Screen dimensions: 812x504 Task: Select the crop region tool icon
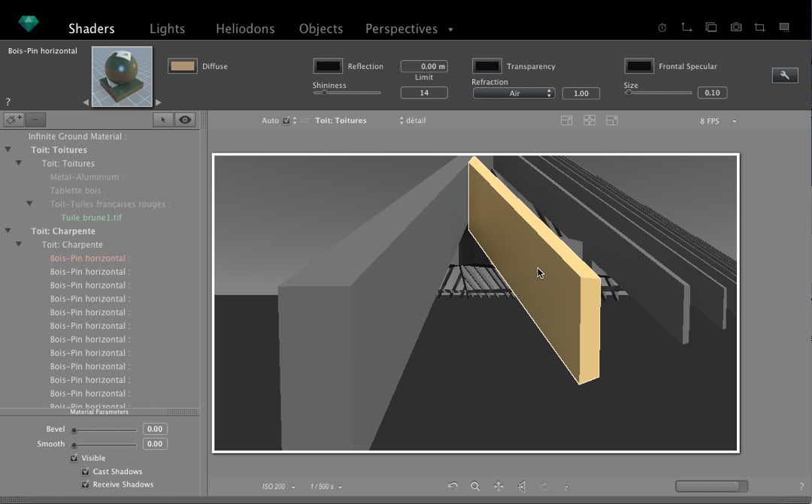(x=759, y=28)
